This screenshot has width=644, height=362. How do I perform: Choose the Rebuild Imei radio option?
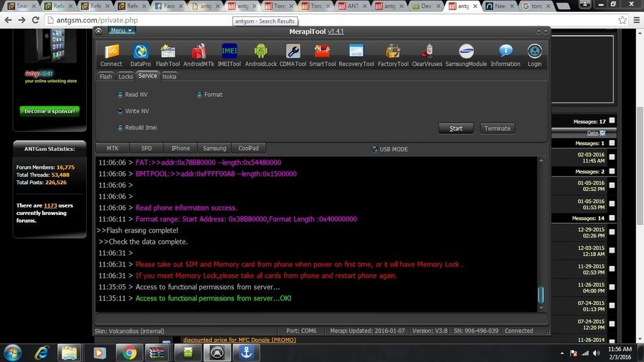[120, 128]
